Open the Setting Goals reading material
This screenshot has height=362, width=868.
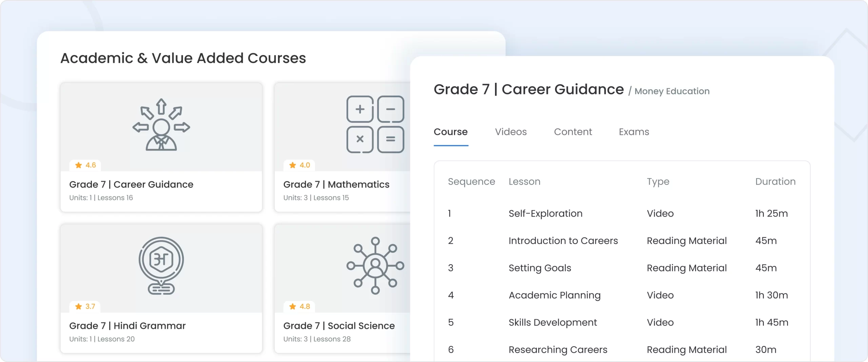click(540, 268)
